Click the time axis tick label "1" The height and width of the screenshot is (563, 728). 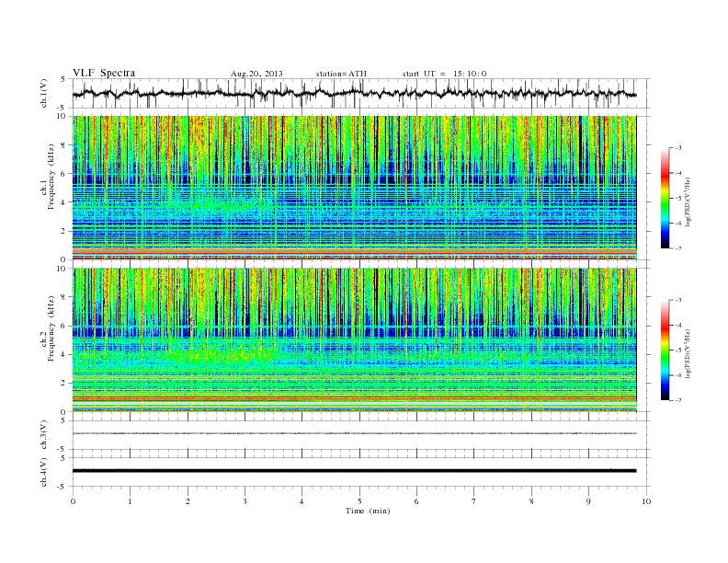point(131,501)
